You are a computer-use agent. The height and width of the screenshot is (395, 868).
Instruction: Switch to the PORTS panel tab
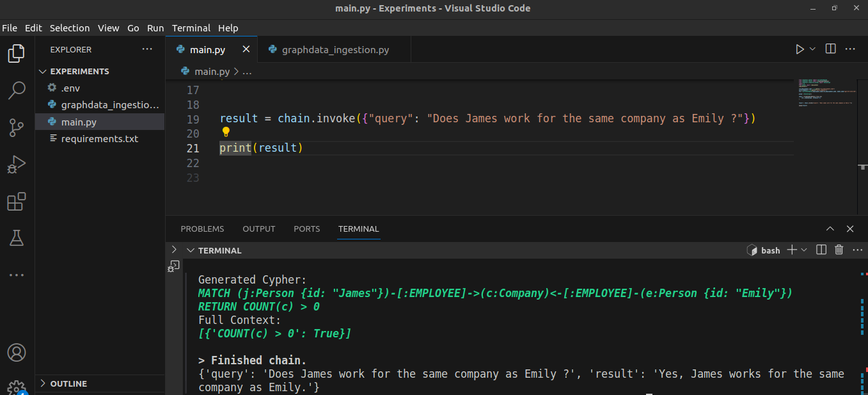(306, 229)
